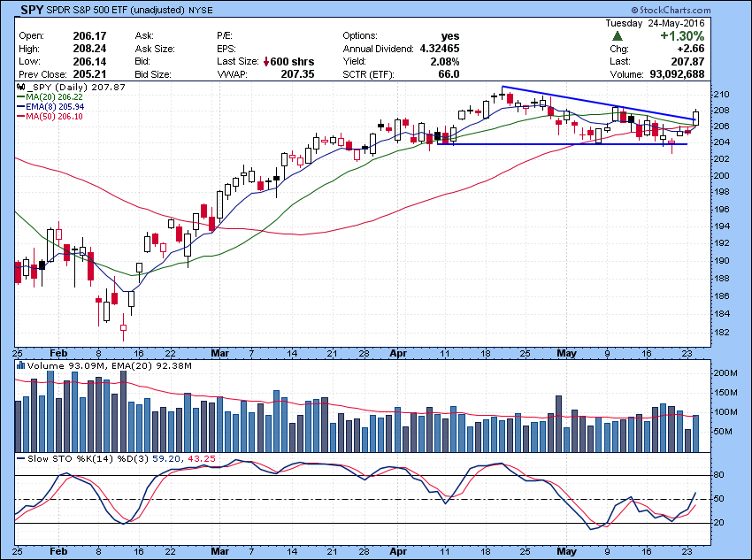This screenshot has width=752, height=560.
Task: Click the date 'Tuesday 24-May-2016'
Action: point(655,23)
